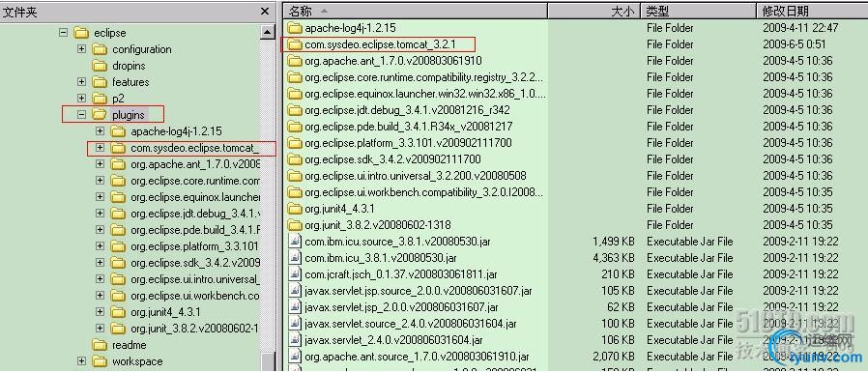The image size is (868, 373).
Task: Select the dropins folder icon
Action: click(100, 66)
